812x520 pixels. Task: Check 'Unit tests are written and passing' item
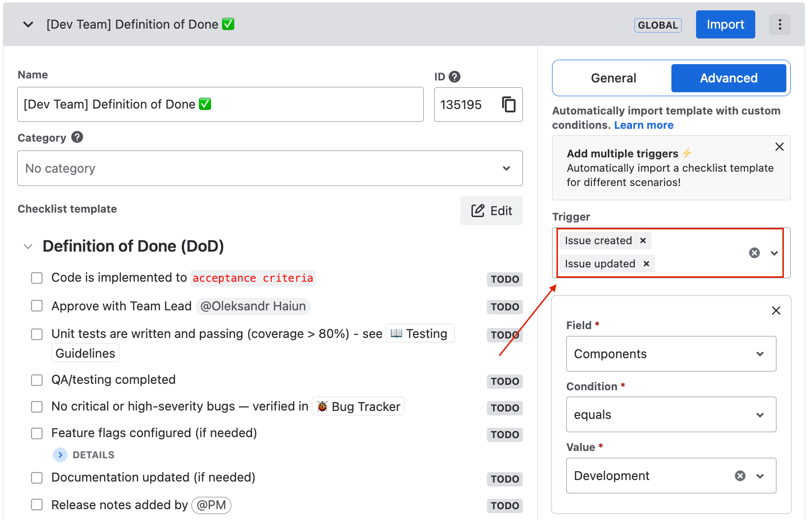(37, 334)
